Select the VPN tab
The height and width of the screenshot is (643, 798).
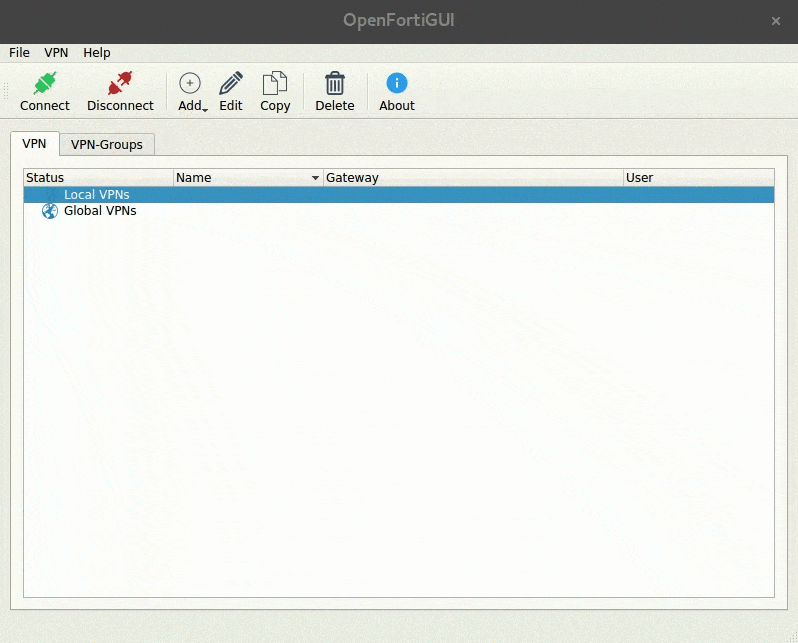pyautogui.click(x=34, y=144)
